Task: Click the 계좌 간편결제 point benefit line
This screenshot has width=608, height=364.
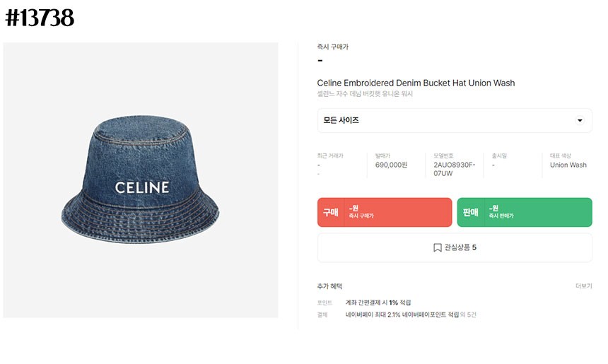Action: click(378, 303)
